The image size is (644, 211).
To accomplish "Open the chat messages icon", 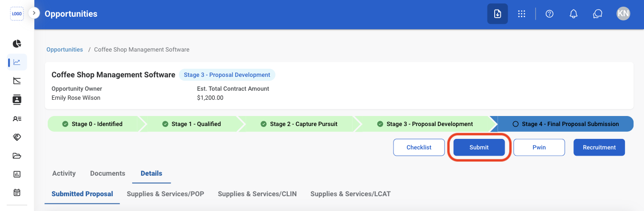I will coord(598,14).
